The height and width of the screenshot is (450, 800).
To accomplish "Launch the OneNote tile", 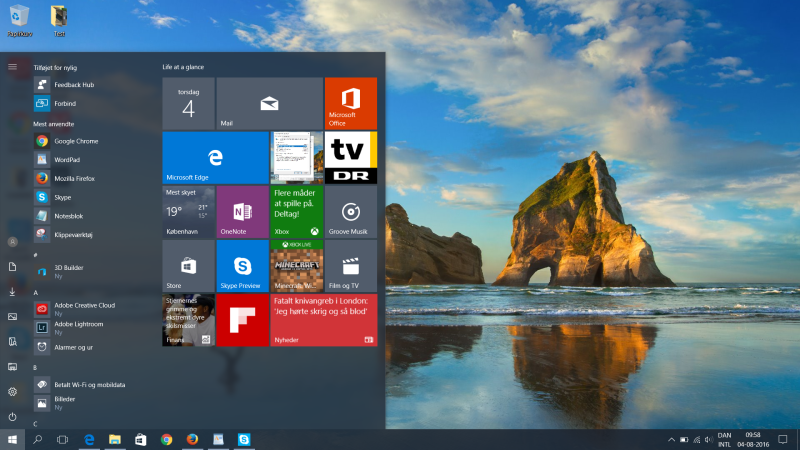I will (x=242, y=211).
